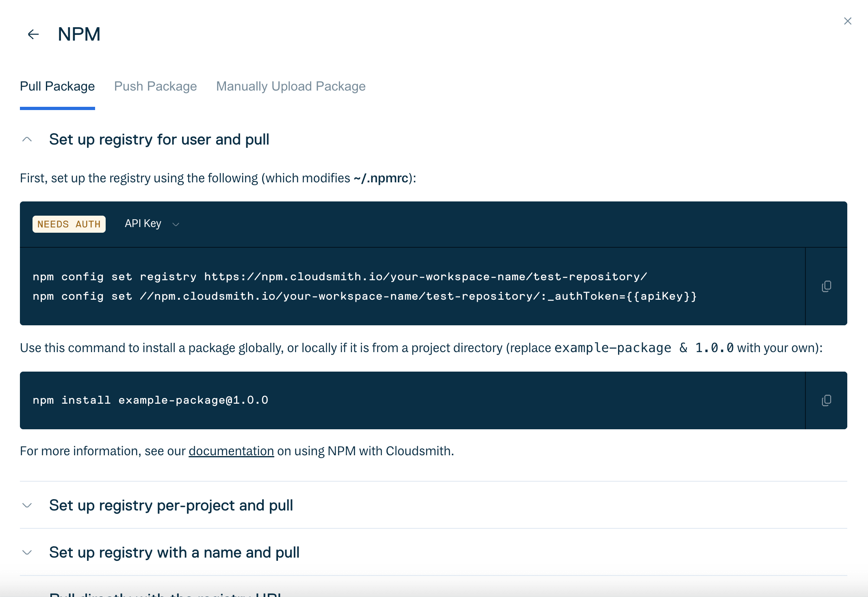The width and height of the screenshot is (868, 597).
Task: Click the up chevron icon beside Set up registry
Action: pyautogui.click(x=27, y=140)
